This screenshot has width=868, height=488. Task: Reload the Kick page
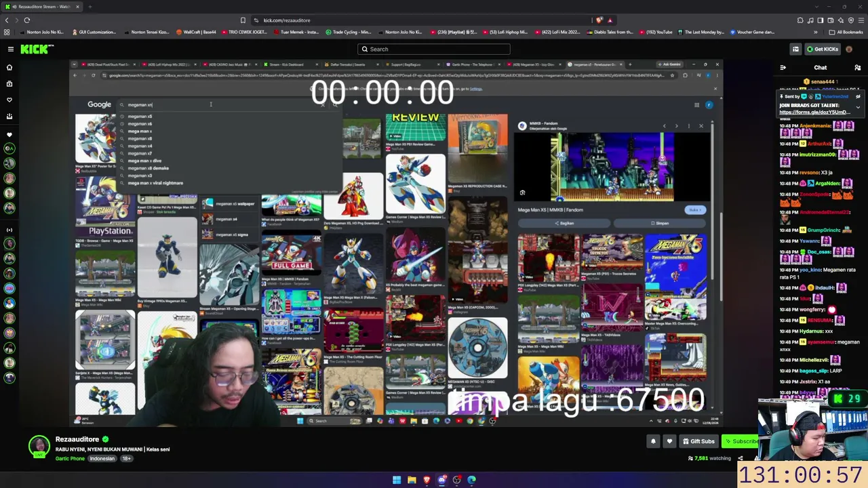pos(27,20)
